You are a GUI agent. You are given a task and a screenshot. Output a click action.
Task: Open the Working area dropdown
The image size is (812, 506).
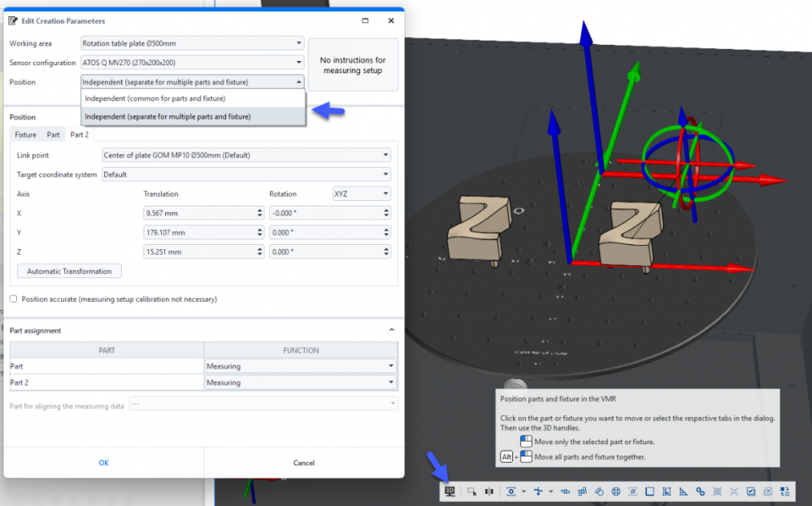tap(192, 43)
